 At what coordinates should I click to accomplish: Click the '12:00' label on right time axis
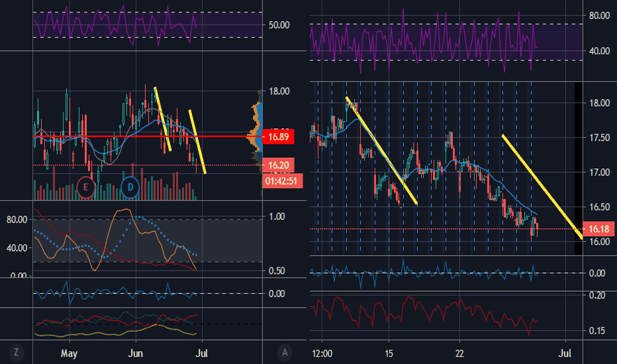pos(322,353)
